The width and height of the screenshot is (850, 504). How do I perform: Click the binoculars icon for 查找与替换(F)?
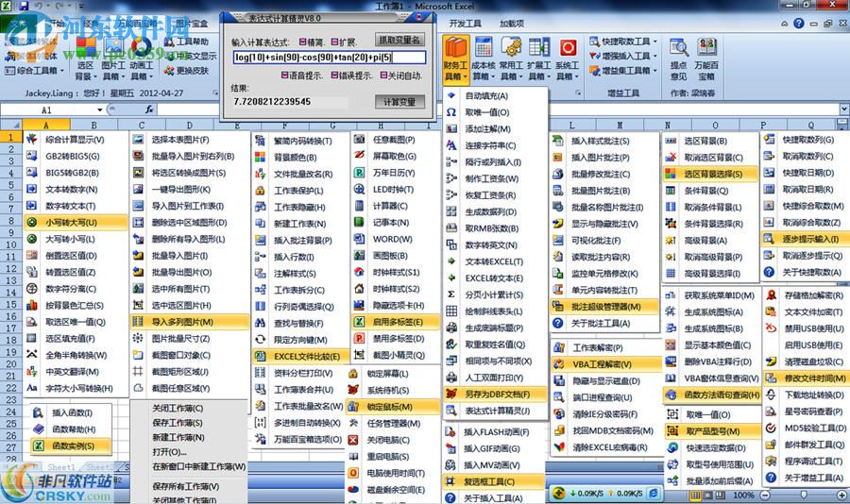261,324
